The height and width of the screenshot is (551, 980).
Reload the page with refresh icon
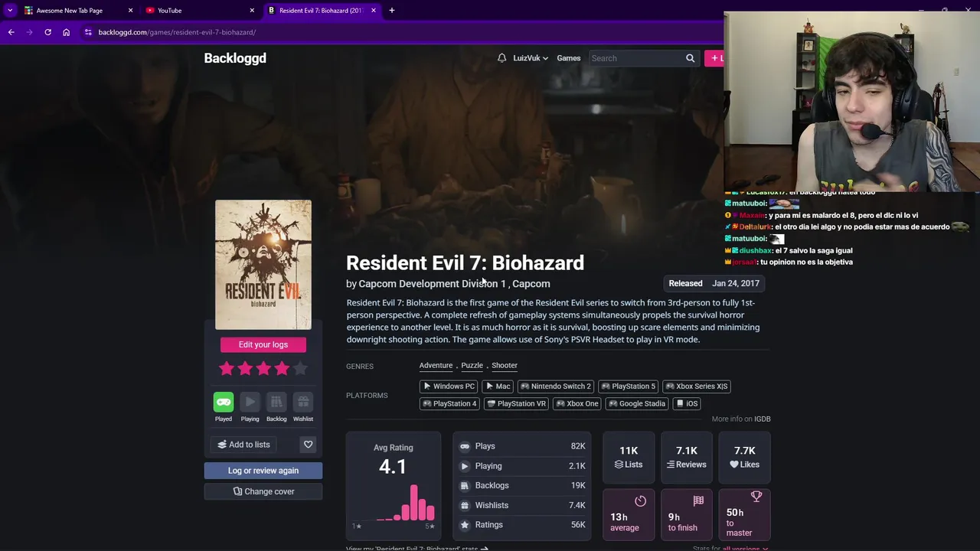tap(47, 32)
